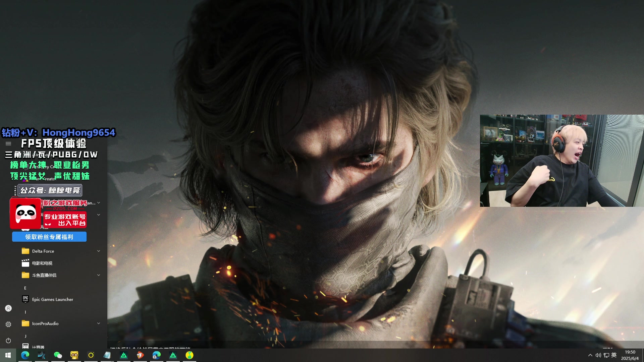Show hidden system tray icons
644x362 pixels.
pyautogui.click(x=590, y=355)
